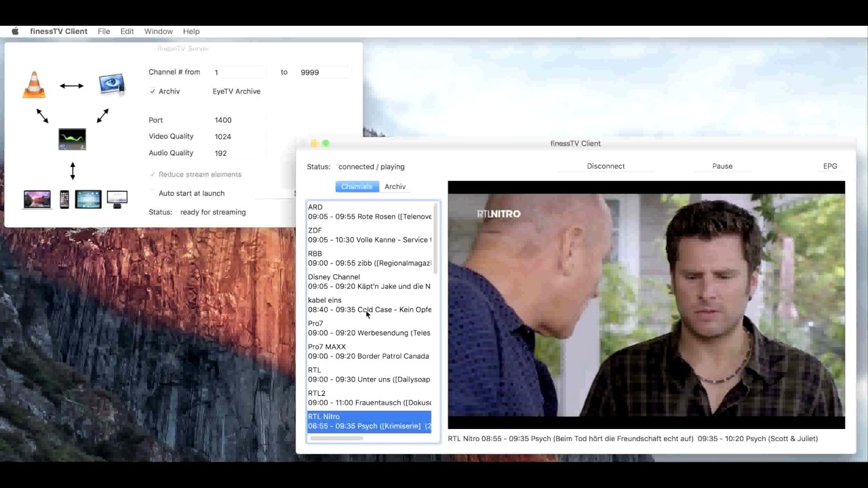Open the Help menu
The image size is (868, 488).
pyautogui.click(x=191, y=31)
